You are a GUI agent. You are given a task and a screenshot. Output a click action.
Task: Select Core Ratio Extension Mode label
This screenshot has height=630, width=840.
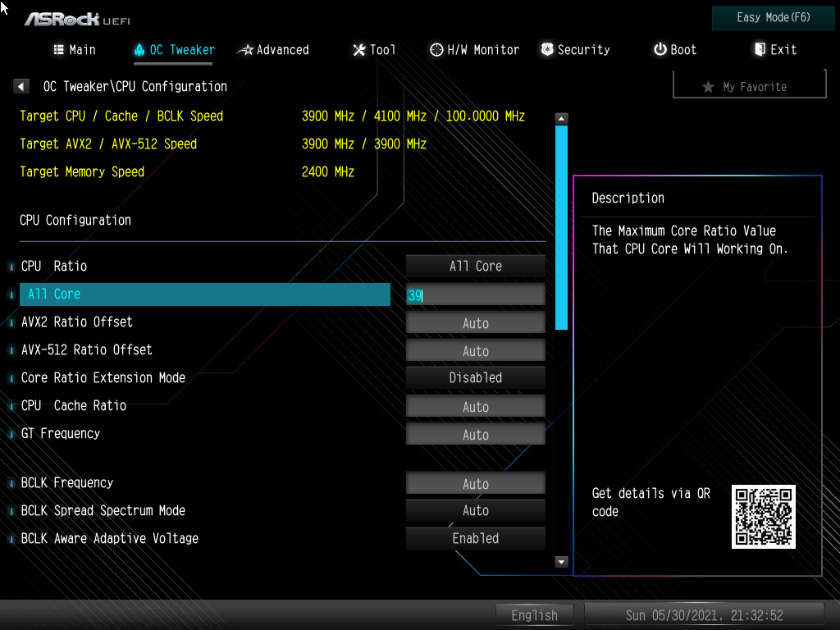pos(103,377)
